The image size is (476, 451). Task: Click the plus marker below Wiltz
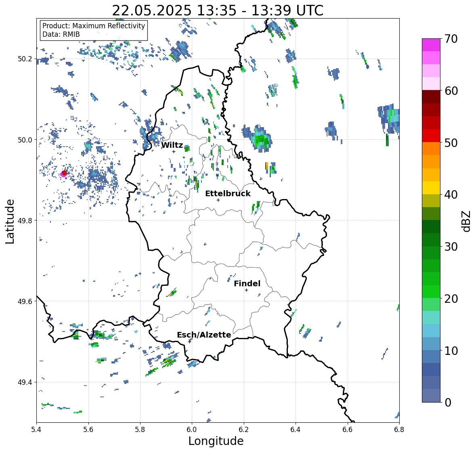tap(174, 151)
